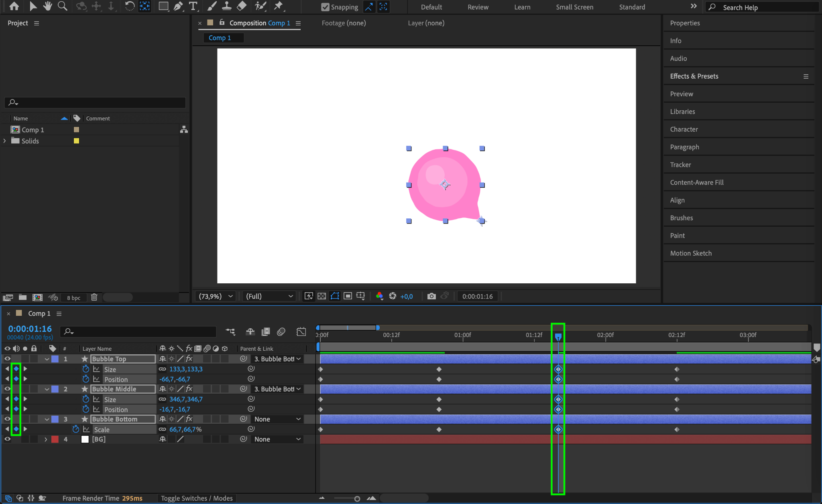Click the red label swatch of [BG] layer
The image size is (822, 504).
click(x=55, y=439)
